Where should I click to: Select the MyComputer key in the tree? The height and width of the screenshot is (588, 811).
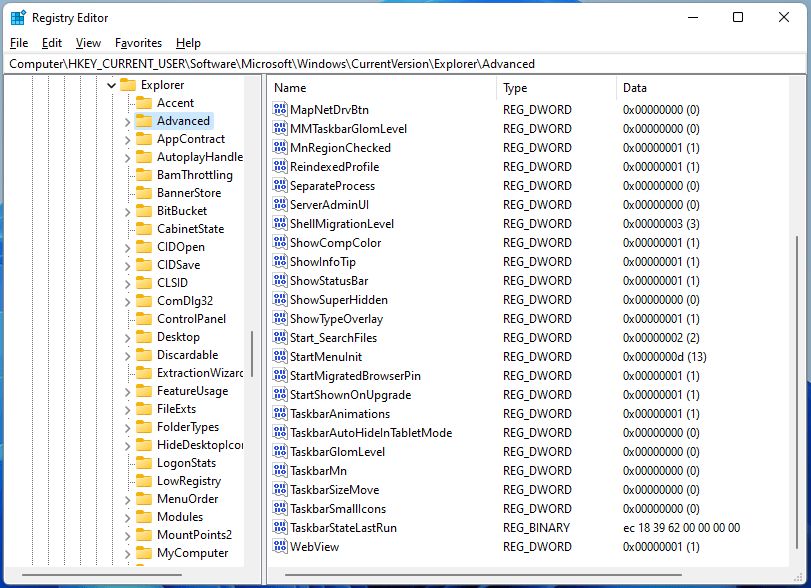192,553
